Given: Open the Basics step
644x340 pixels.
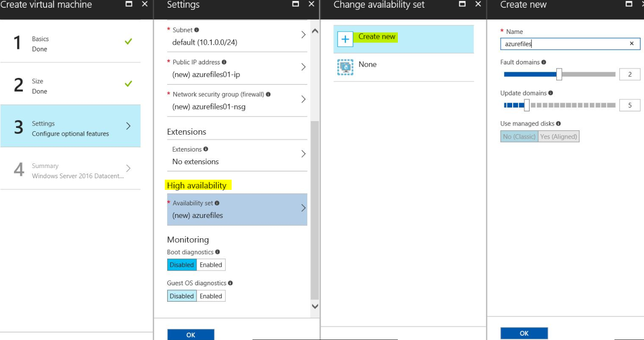Looking at the screenshot, I should point(70,43).
